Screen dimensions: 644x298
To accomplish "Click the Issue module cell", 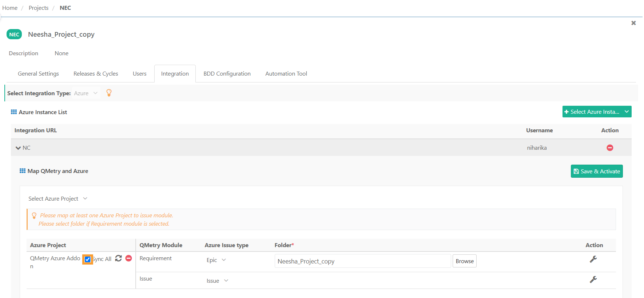I will [x=146, y=279].
